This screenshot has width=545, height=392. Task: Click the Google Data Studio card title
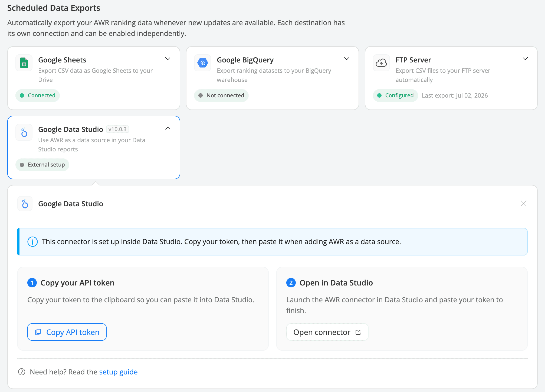click(x=71, y=129)
